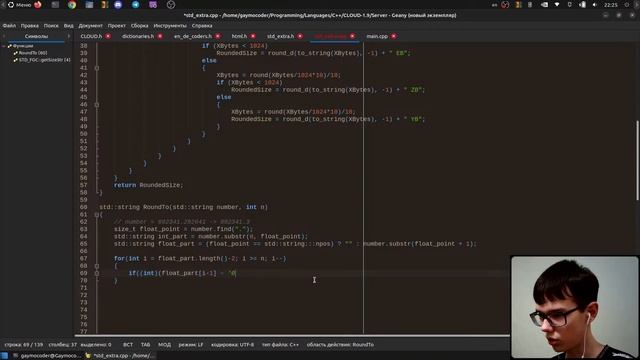Collapse code fold marker at line 41
Image resolution: width=640 pixels, height=360 pixels.
click(x=97, y=68)
